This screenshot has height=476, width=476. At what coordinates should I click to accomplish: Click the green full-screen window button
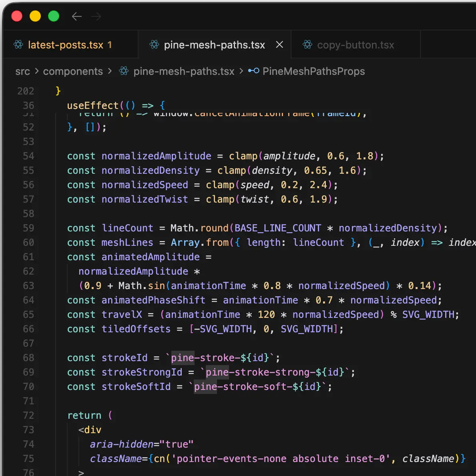tap(54, 16)
